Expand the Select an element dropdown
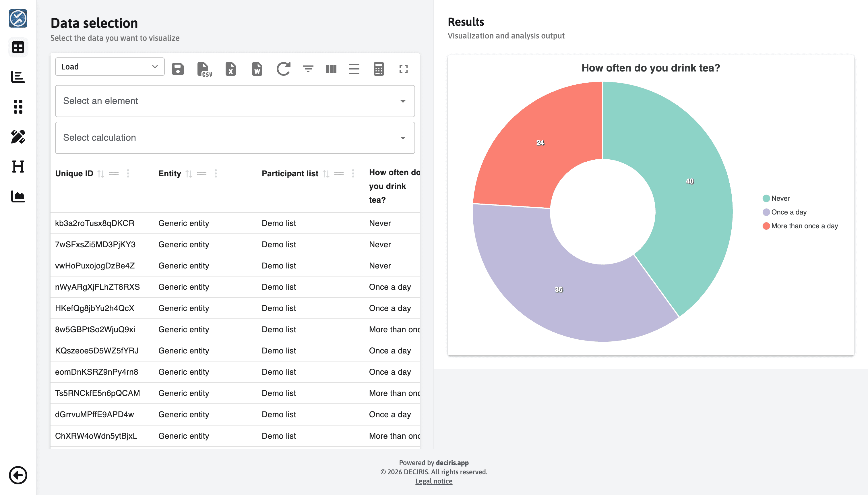 click(235, 101)
